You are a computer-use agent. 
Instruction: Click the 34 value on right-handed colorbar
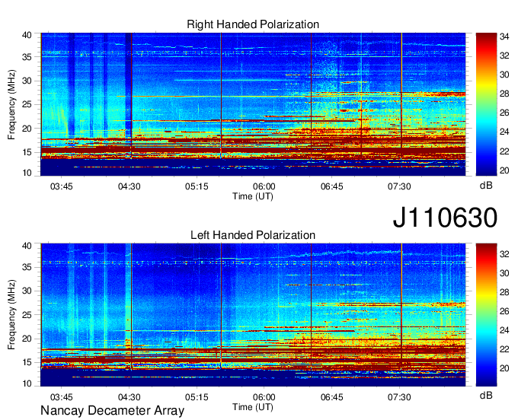(x=504, y=37)
